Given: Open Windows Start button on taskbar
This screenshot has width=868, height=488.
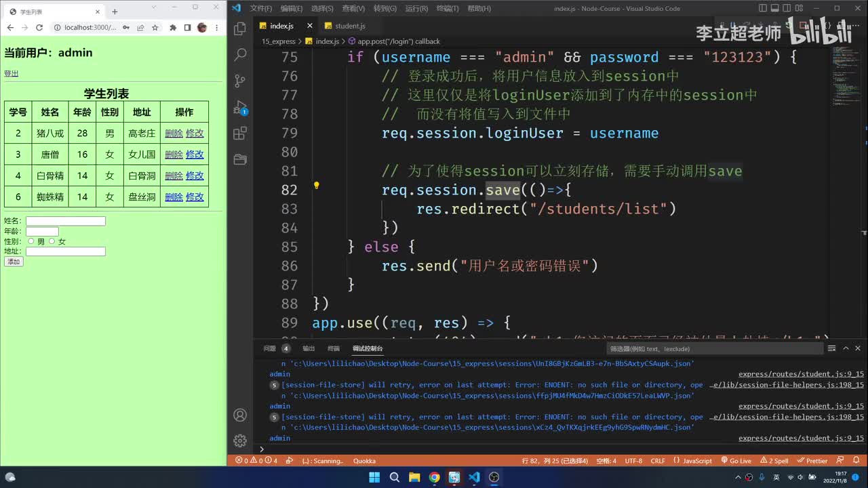Looking at the screenshot, I should tap(374, 477).
